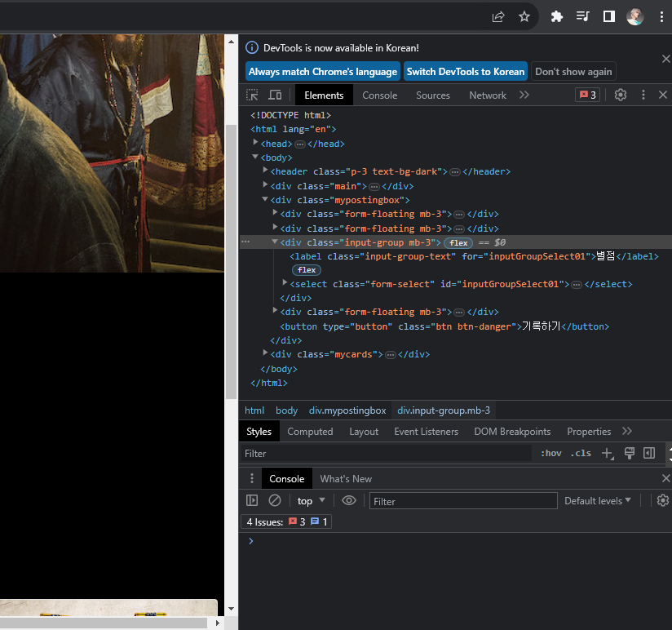The height and width of the screenshot is (630, 672).
Task: Open DevTools settings gear
Action: coord(620,95)
